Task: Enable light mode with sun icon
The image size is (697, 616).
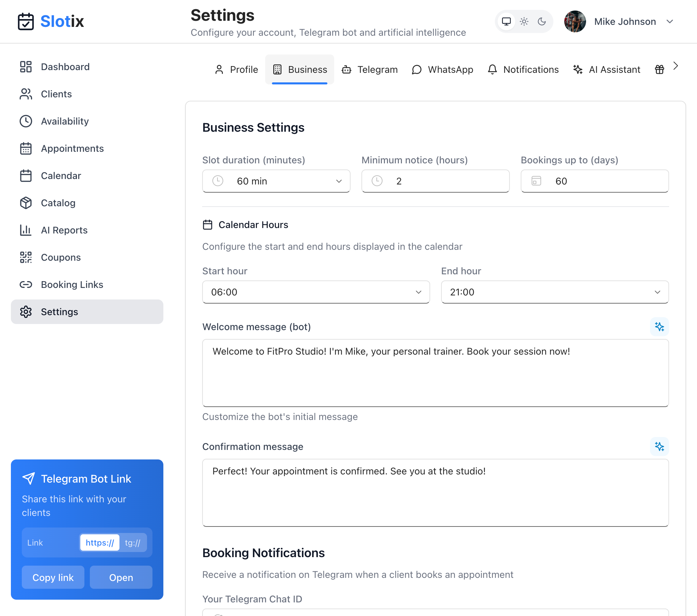Action: 524,21
